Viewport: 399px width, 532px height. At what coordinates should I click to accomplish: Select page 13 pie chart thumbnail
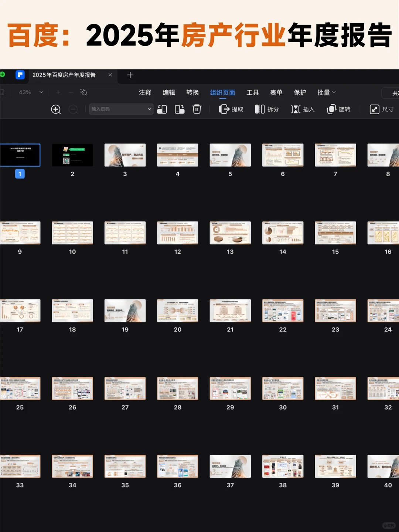(230, 233)
